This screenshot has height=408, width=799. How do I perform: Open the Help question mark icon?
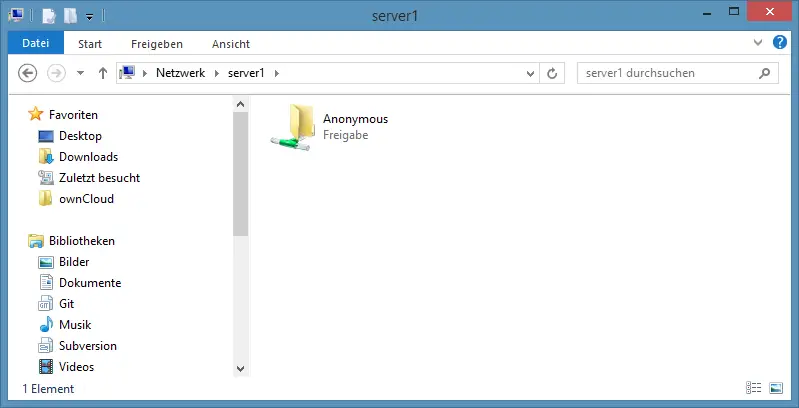point(780,42)
